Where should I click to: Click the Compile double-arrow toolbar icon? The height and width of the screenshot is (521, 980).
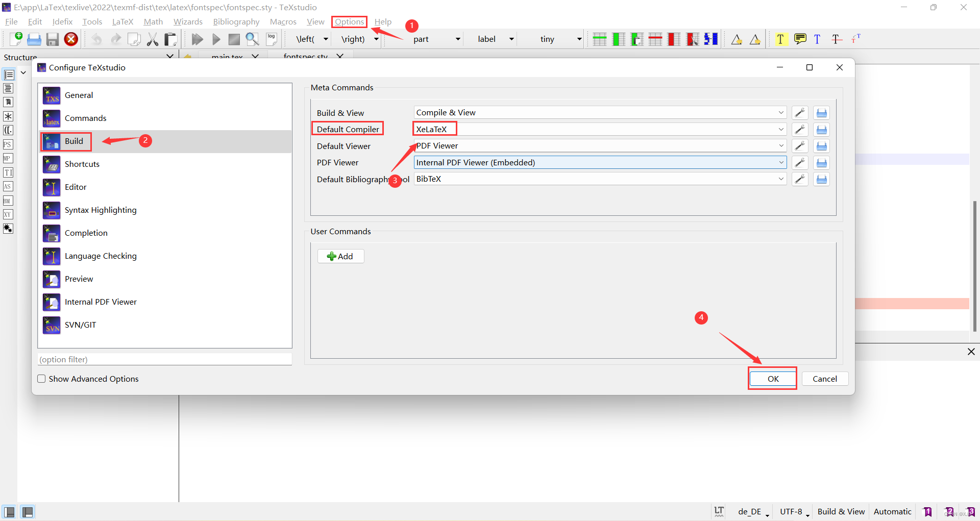[x=197, y=39]
